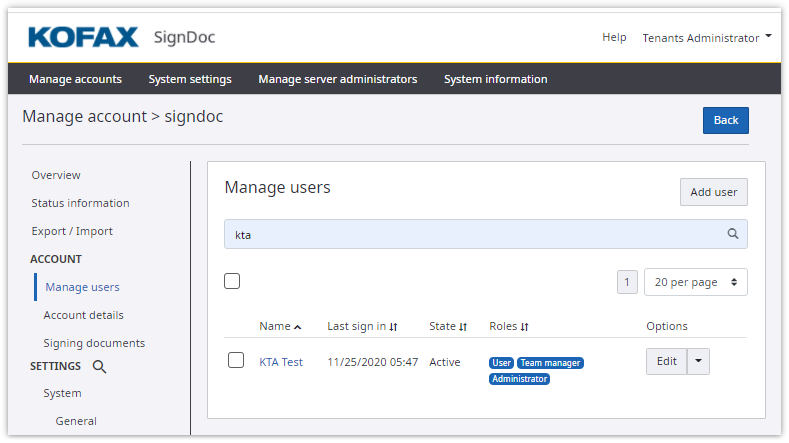Open the KTA Test user link
The height and width of the screenshot is (443, 789).
click(x=281, y=362)
